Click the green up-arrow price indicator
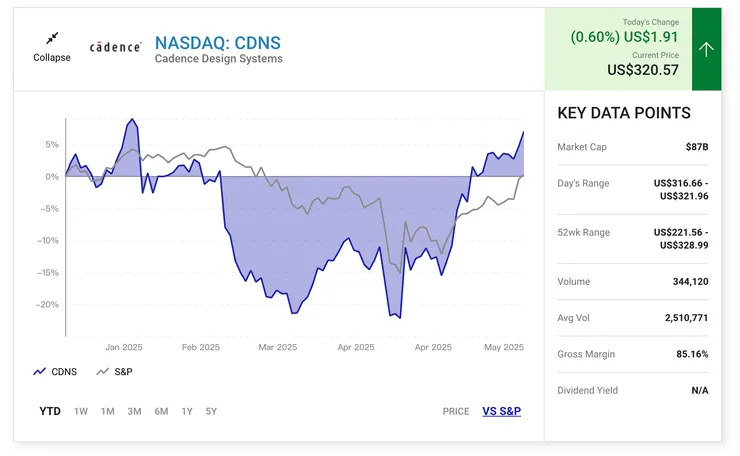 [706, 49]
